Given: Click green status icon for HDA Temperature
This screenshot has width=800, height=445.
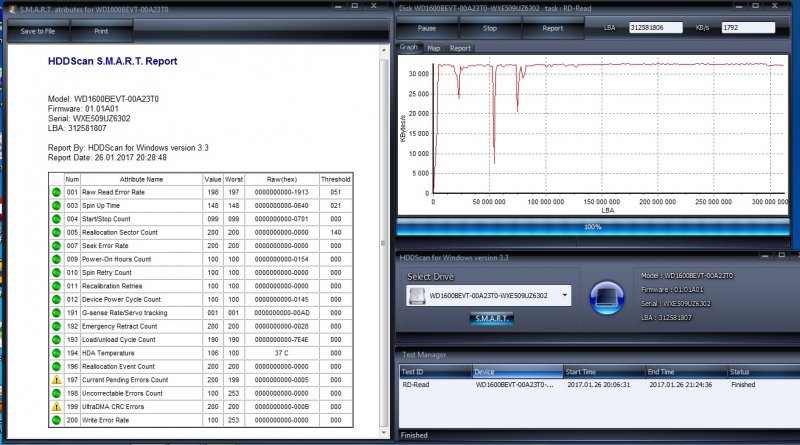Looking at the screenshot, I should pyautogui.click(x=55, y=353).
